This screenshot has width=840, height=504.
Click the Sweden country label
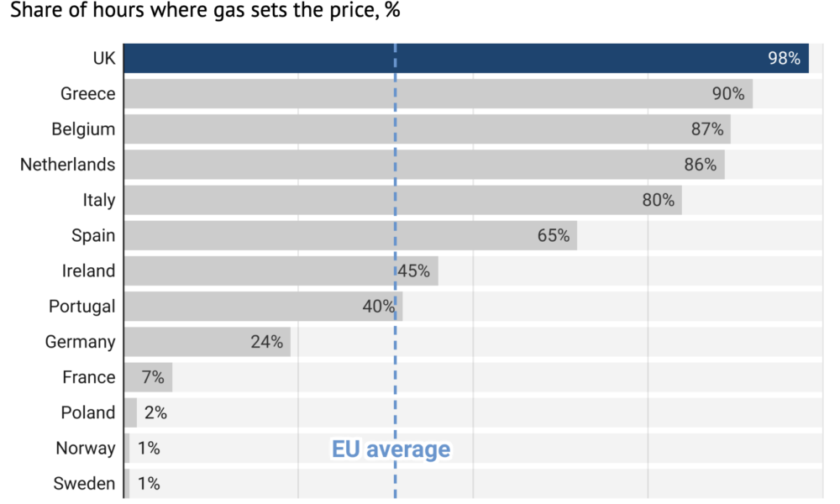[x=84, y=484]
